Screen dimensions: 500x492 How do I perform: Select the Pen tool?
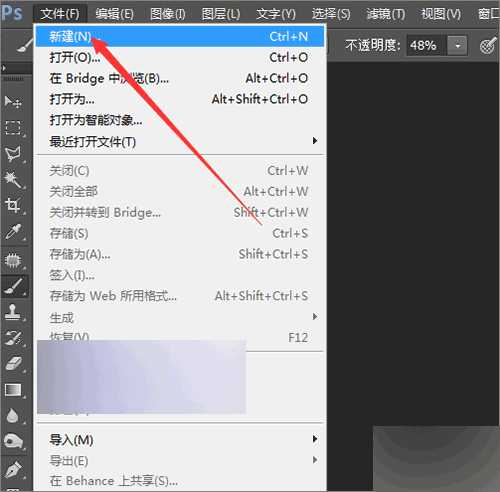pos(13,469)
